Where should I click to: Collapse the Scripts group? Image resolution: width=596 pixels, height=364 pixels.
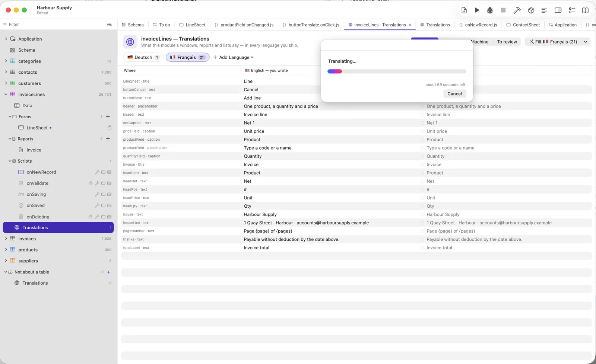pos(10,161)
